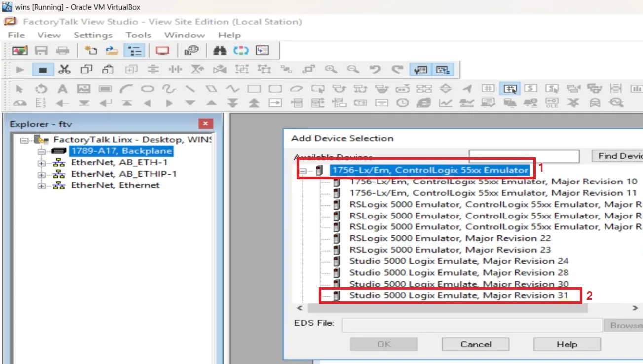Viewport: 643px width, 364px height.
Task: Click the Cancel button in Add Device Selection
Action: [475, 344]
